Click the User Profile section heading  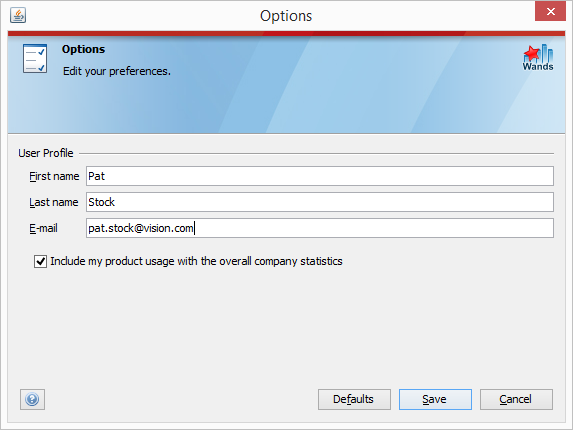46,153
